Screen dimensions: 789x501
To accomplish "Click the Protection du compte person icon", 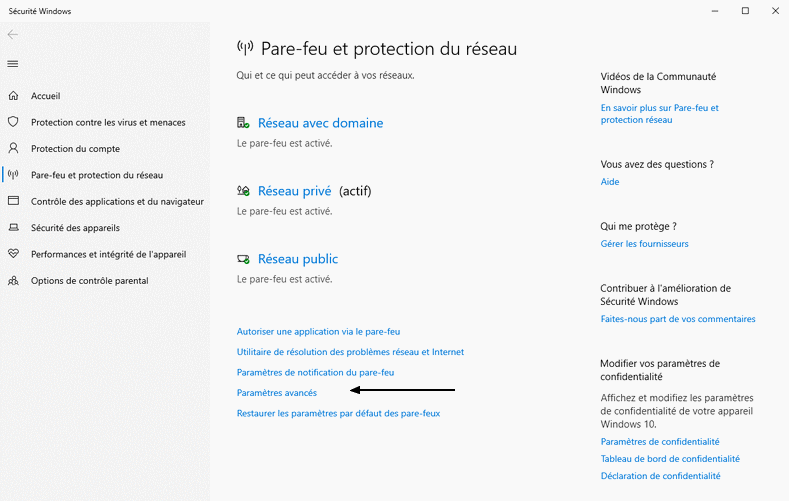I will [14, 148].
